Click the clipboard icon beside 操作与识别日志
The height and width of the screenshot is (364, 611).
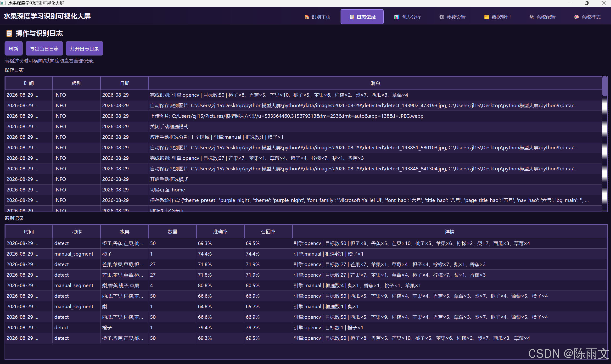click(9, 33)
